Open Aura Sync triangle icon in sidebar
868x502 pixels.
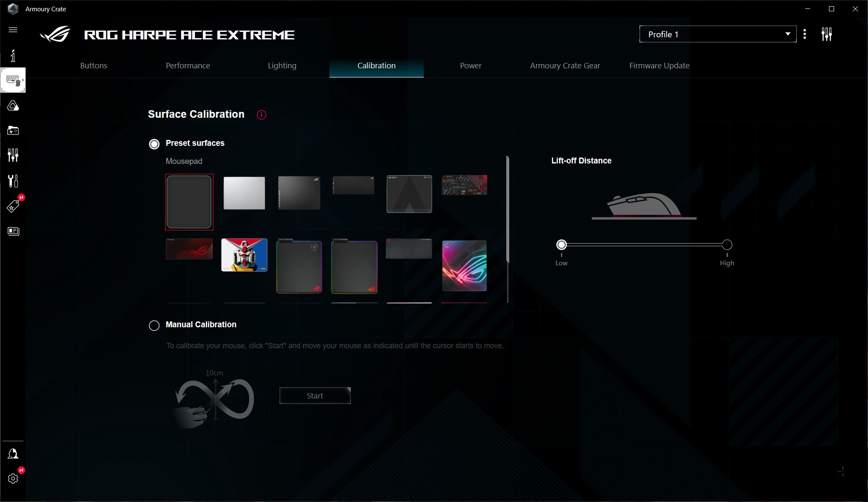(13, 106)
